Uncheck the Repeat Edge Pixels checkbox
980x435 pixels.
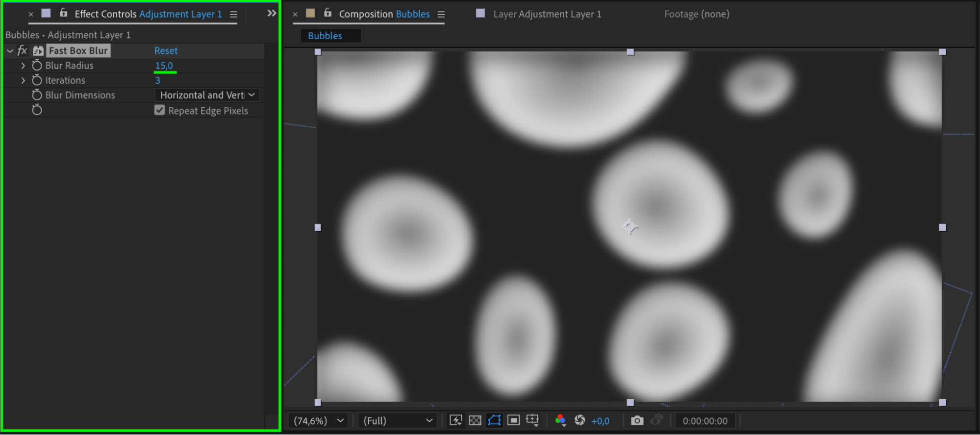(x=159, y=110)
